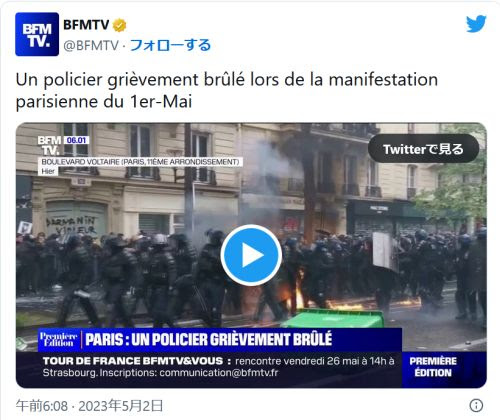Click the PARIS : UN POLICIER GRIÈVEMENT BRÛLÉ banner
The height and width of the screenshot is (420, 500).
pos(209,339)
